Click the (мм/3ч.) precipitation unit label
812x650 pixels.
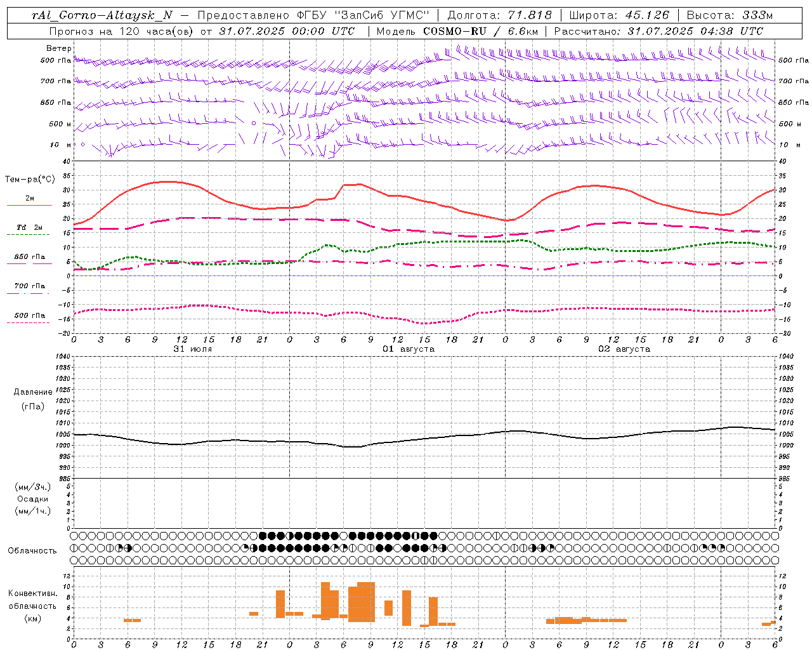33,487
